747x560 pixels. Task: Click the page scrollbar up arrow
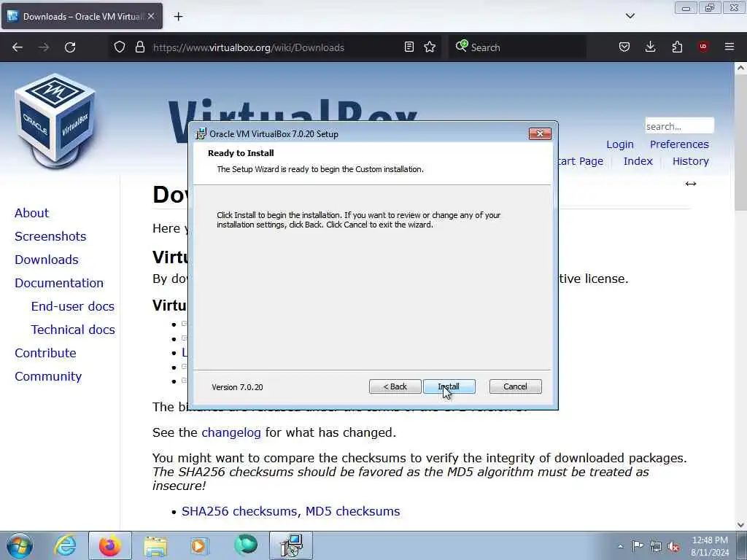click(740, 68)
